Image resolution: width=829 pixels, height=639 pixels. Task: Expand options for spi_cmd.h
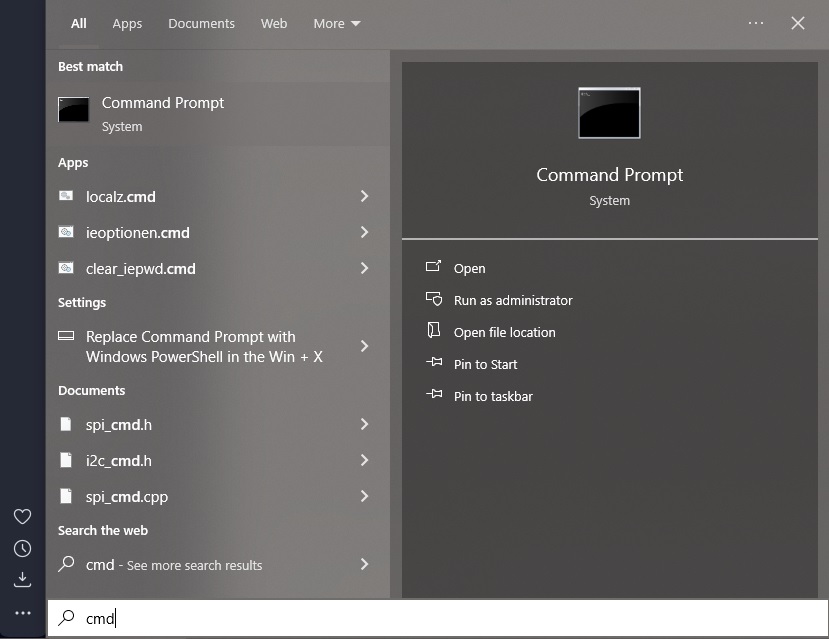[364, 424]
